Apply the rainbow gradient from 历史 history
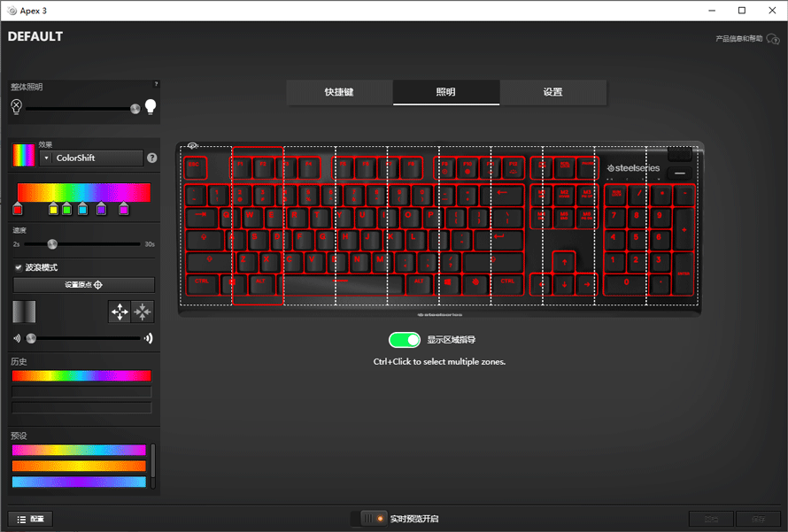788x532 pixels. (81, 376)
